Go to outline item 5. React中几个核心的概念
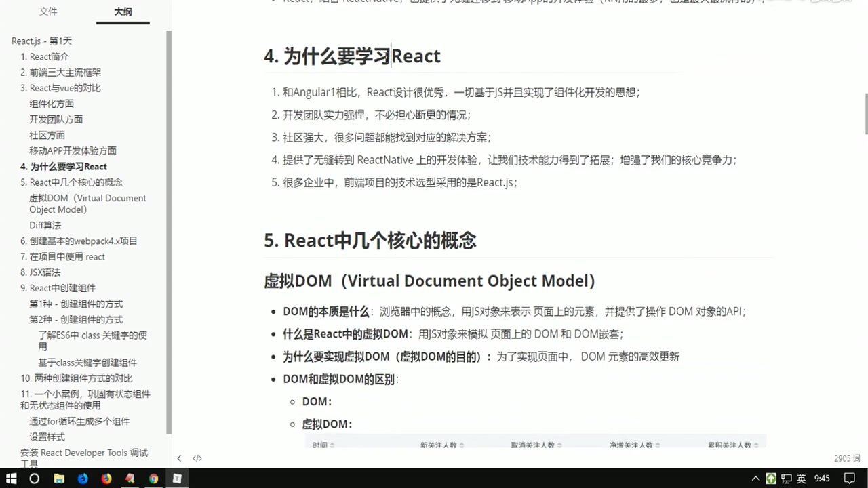The width and height of the screenshot is (868, 488). point(71,182)
